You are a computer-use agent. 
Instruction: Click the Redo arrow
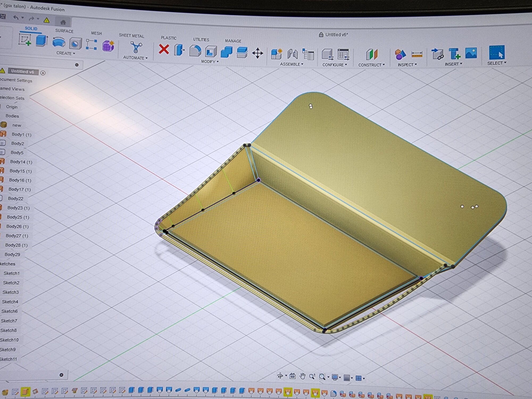pyautogui.click(x=31, y=19)
